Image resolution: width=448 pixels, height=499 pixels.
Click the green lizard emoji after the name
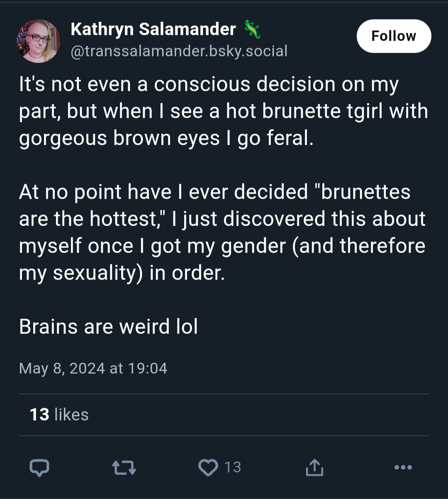[x=252, y=29]
